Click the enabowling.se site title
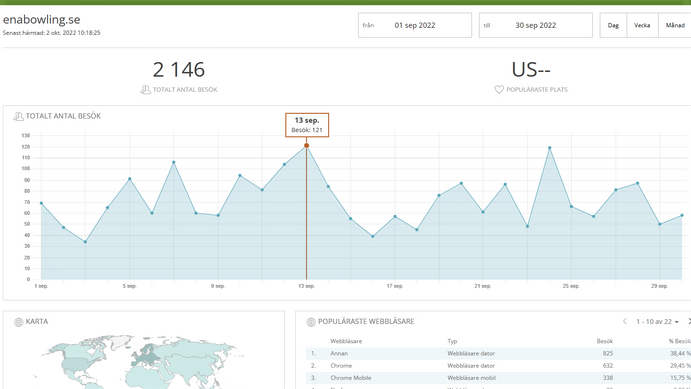 41,19
